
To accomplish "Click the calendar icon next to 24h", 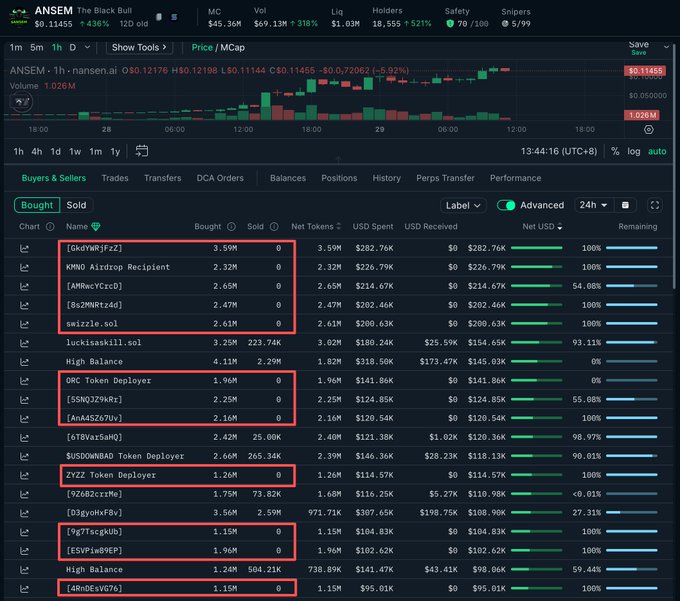I will pos(625,205).
